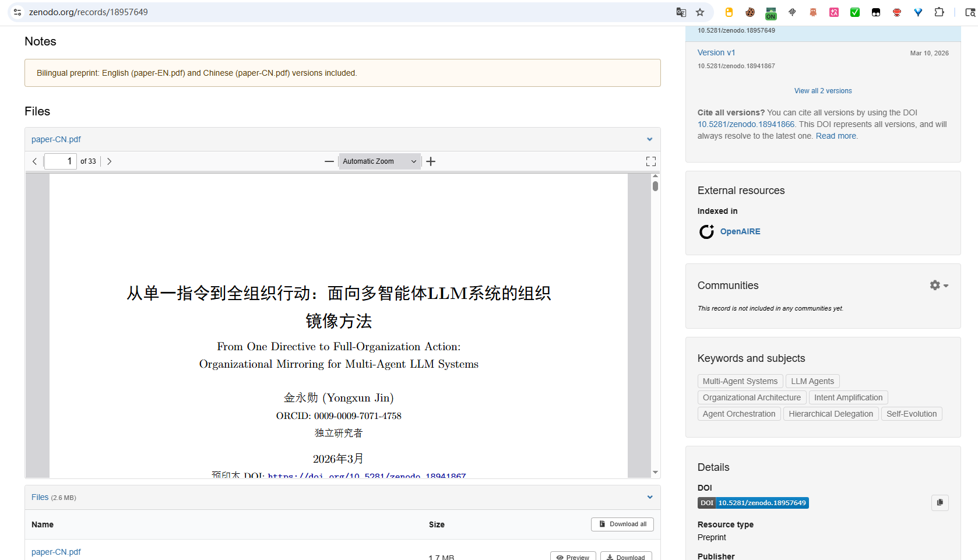This screenshot has height=560, width=978.
Task: Zoom out PDF with minus icon
Action: click(329, 161)
